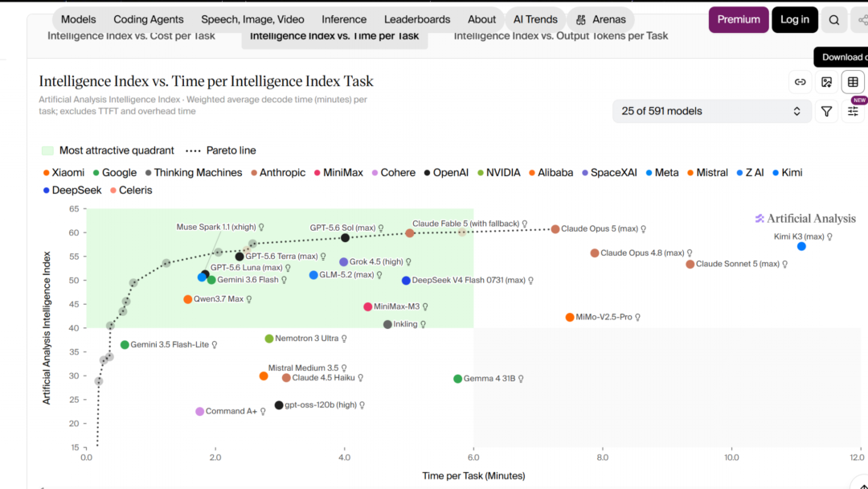Toggle OpenAI in the chart legend
Screen dimensions: 868x489
[x=446, y=173]
